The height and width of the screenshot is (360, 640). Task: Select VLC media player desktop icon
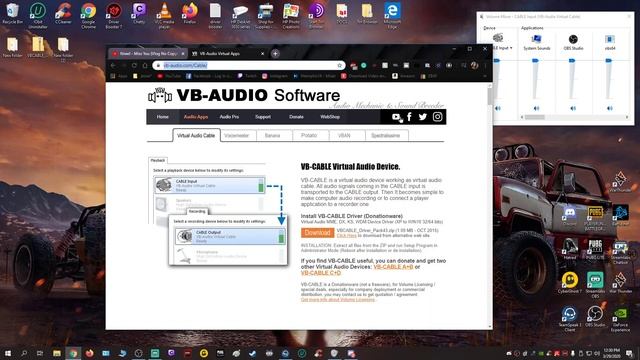(x=164, y=15)
